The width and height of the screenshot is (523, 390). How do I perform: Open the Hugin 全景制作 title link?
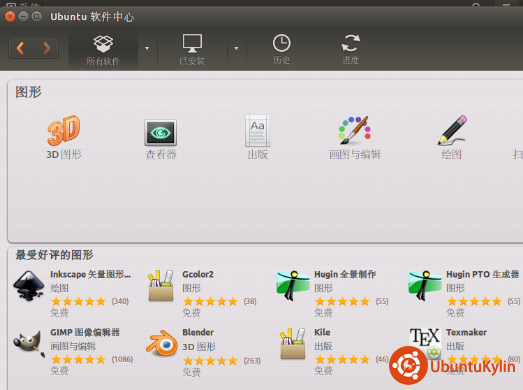pos(345,275)
